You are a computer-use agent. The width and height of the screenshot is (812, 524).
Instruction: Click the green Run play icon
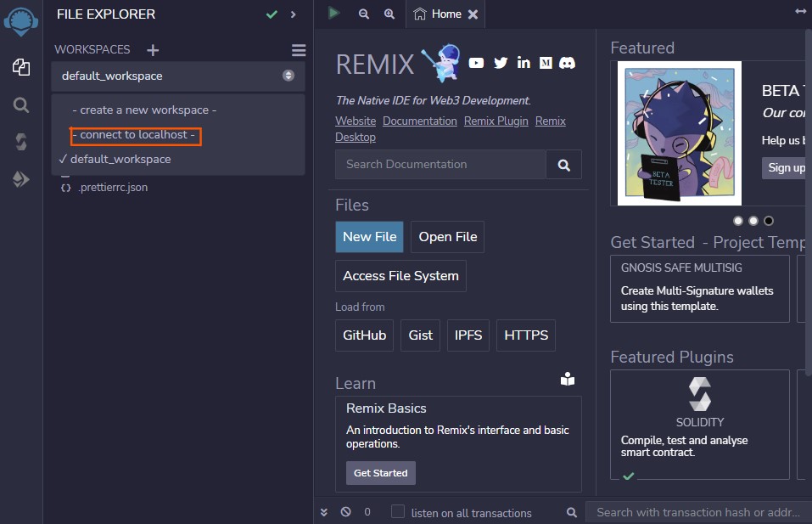point(334,13)
